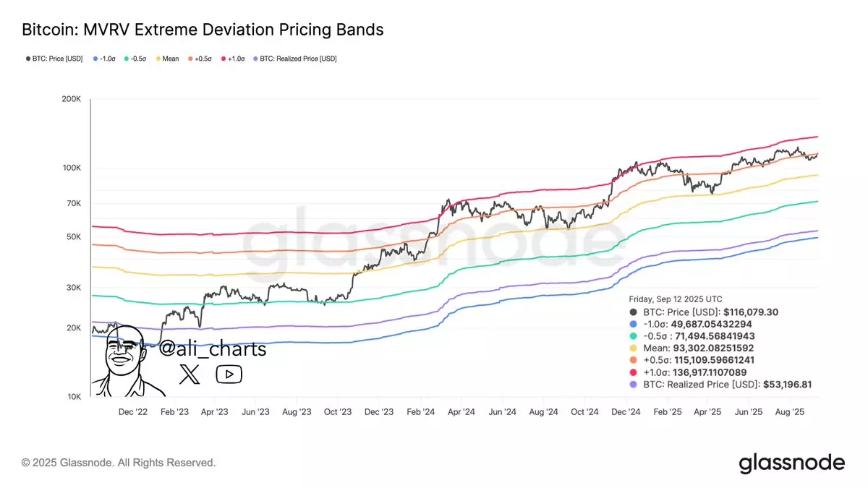The image size is (868, 488).
Task: Click the red +1.0σ dot in tooltip
Action: (x=634, y=372)
